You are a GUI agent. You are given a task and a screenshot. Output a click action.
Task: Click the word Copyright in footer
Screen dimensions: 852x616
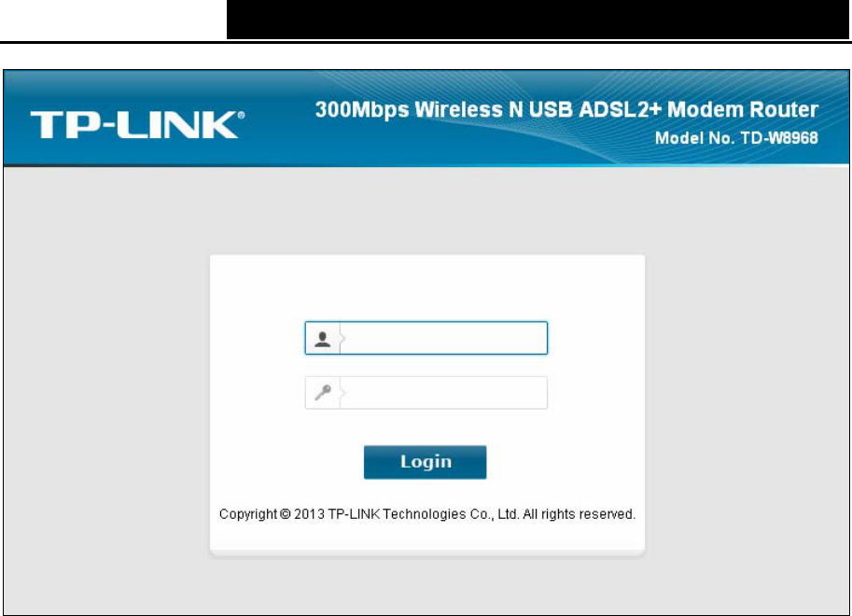(x=248, y=514)
